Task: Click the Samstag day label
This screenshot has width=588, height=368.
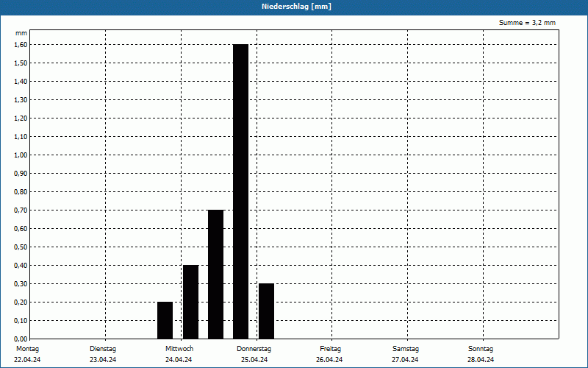Action: click(406, 349)
